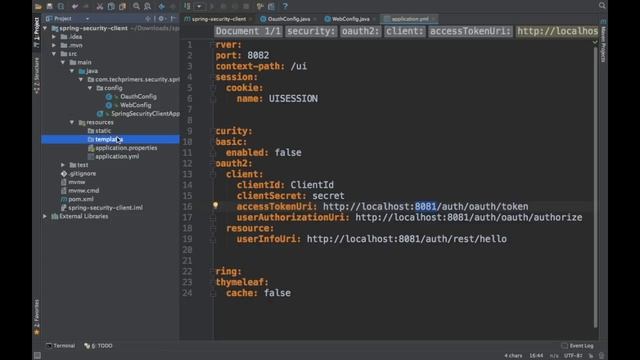The image size is (640, 360).
Task: Click the Copy toolbar icon
Action: pyautogui.click(x=111, y=6)
